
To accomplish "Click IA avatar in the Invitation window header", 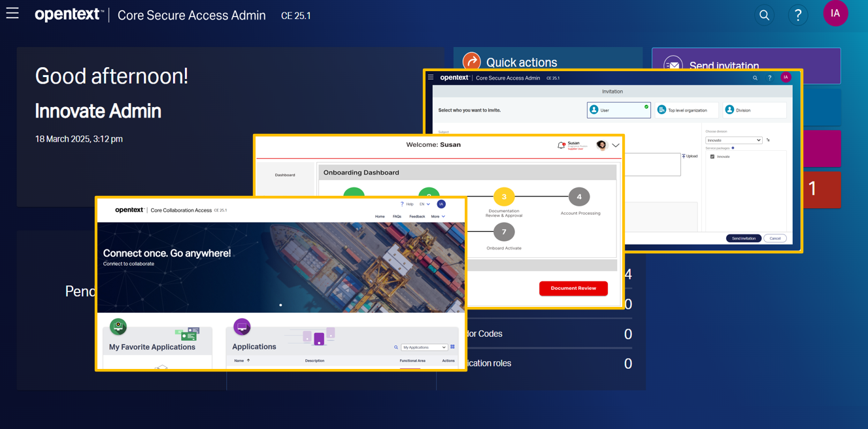I will (x=786, y=78).
